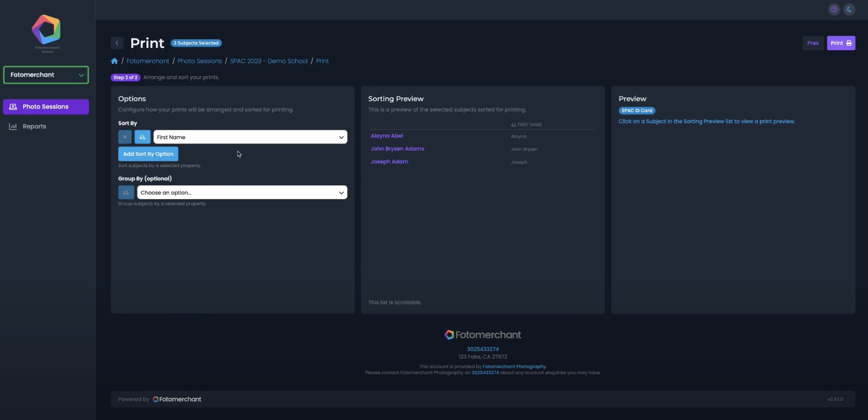Click phone number in contact sentence

pyautogui.click(x=485, y=373)
